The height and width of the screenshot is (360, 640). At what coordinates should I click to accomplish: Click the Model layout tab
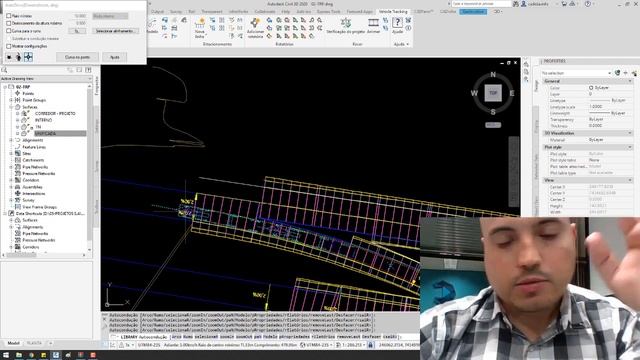tap(13, 343)
